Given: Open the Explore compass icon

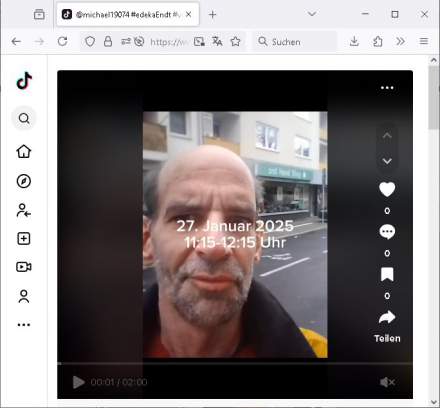Looking at the screenshot, I should pos(24,181).
